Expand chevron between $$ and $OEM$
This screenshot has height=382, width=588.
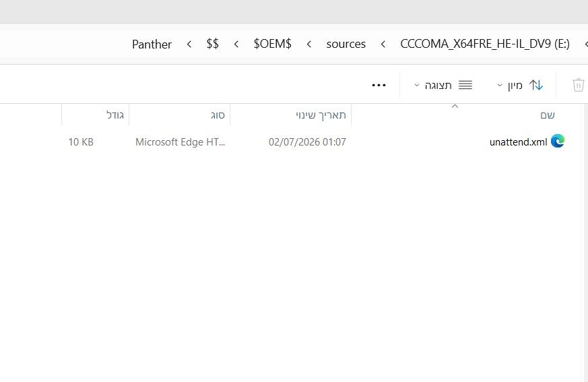tap(236, 44)
